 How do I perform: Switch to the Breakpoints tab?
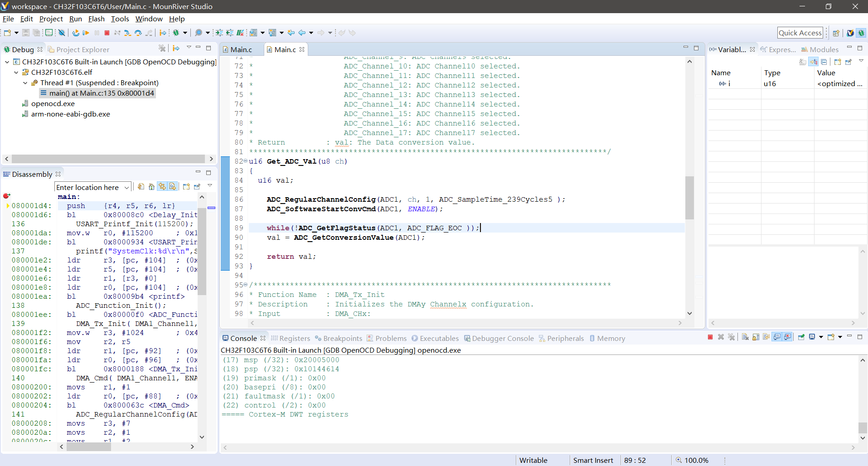342,338
